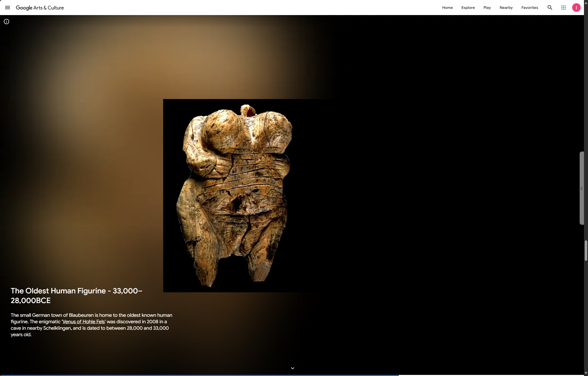Image resolution: width=588 pixels, height=376 pixels.
Task: Go to the Home tab
Action: pos(447,8)
